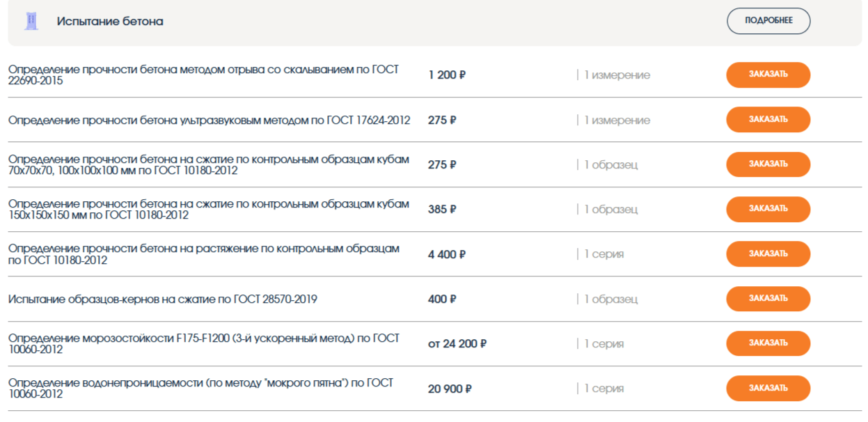Click the water impermeability service description
This screenshot has width=868, height=422.
coord(200,389)
